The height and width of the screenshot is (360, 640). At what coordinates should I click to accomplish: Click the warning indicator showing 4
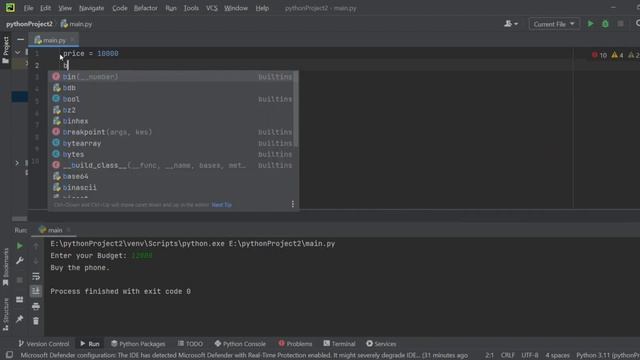(x=617, y=55)
